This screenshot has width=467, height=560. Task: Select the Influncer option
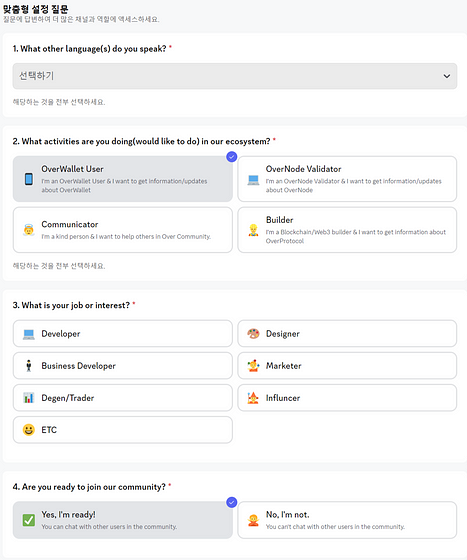pyautogui.click(x=347, y=398)
